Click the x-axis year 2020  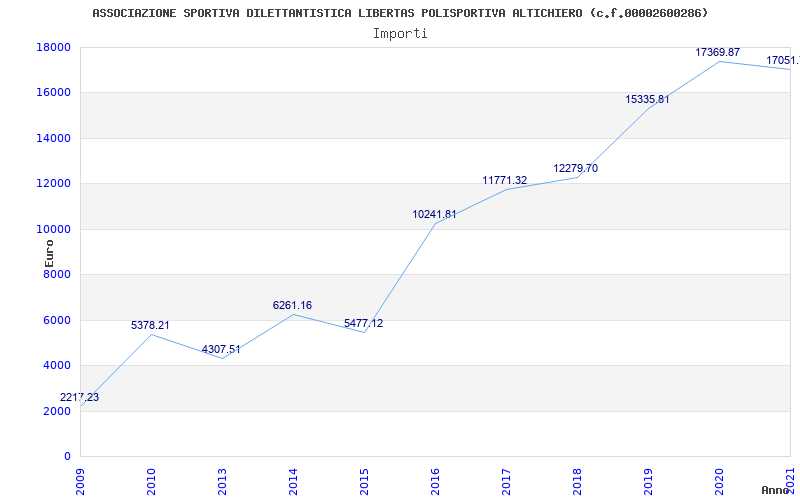tap(719, 480)
